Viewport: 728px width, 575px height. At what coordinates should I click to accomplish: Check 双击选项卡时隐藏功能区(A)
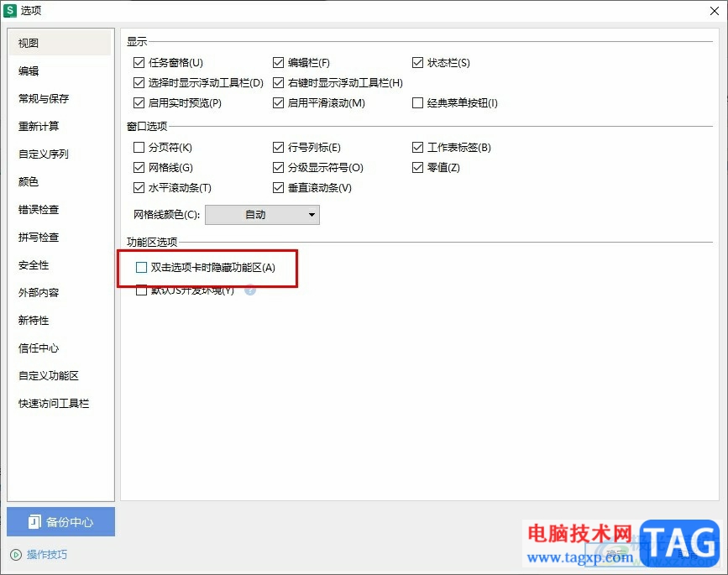coord(141,267)
